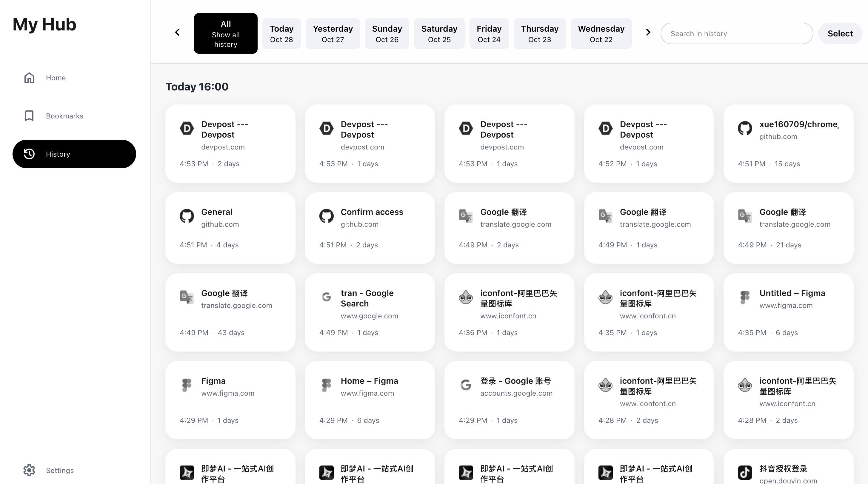This screenshot has height=484, width=868.
Task: Focus the Search in history field
Action: point(736,33)
